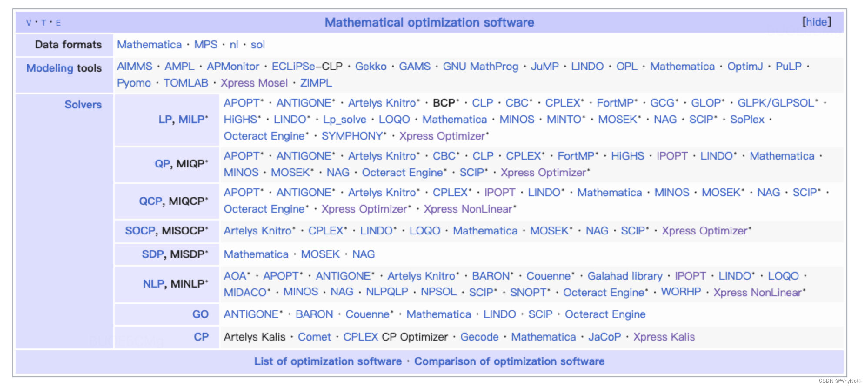Open the GCG solver link
Image resolution: width=868 pixels, height=388 pixels.
[662, 103]
